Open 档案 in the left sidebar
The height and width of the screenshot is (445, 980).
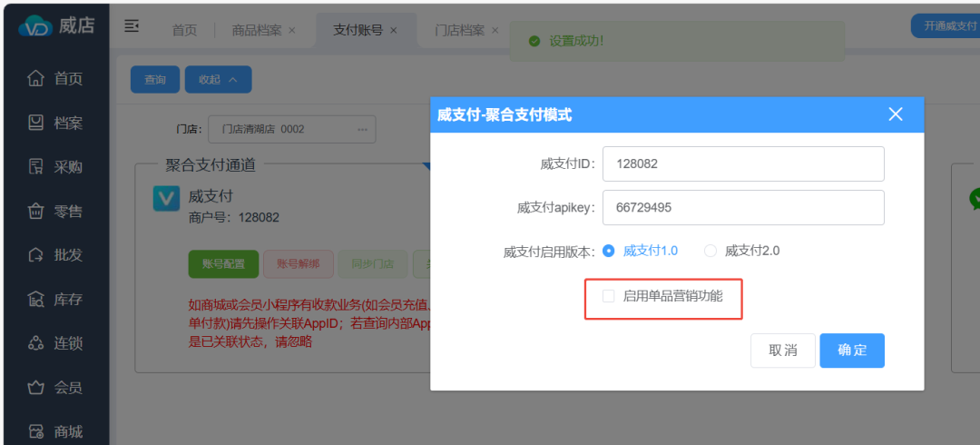pyautogui.click(x=55, y=123)
